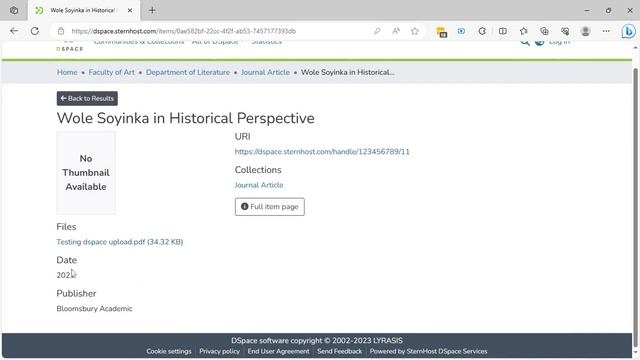Open the Settings and more ellipsis menu

pos(606,31)
